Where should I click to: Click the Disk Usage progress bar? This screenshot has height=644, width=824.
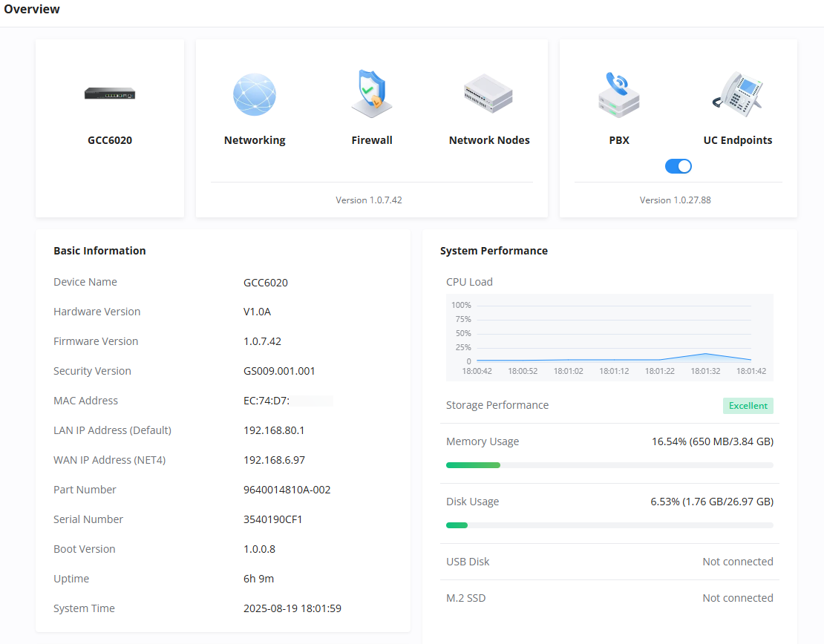tap(609, 525)
